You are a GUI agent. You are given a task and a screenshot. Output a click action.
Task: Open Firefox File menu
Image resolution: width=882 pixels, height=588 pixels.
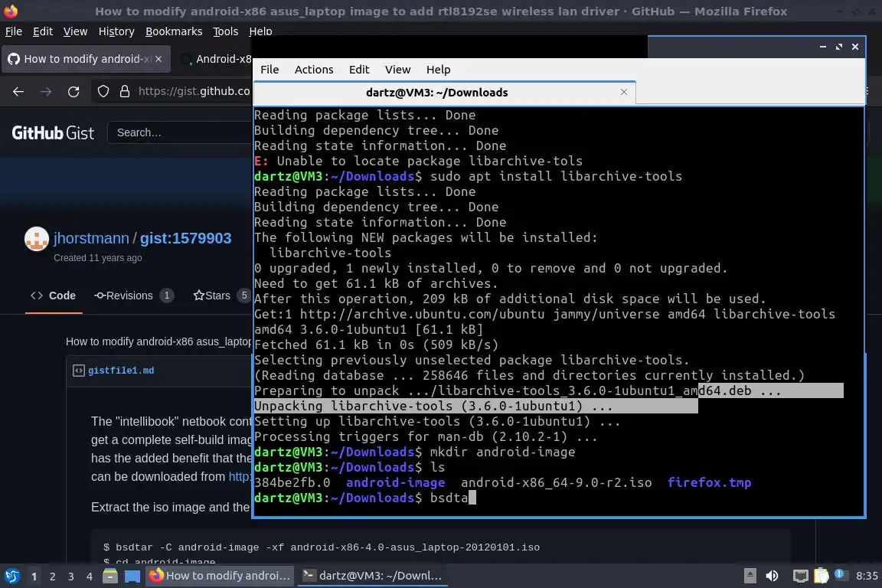click(14, 31)
